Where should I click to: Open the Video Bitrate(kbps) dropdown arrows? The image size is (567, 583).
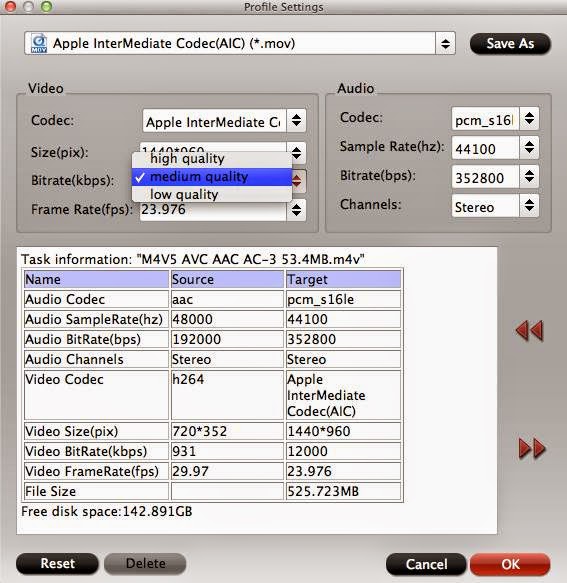297,181
